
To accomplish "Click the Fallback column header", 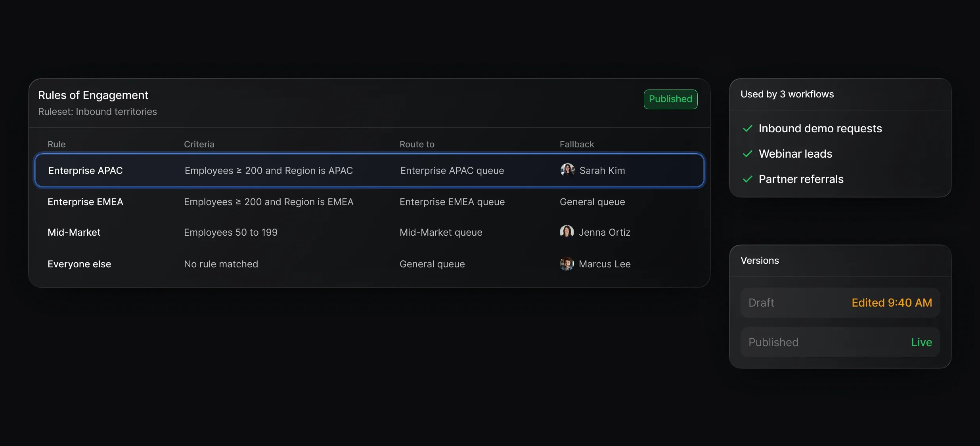I will click(577, 144).
